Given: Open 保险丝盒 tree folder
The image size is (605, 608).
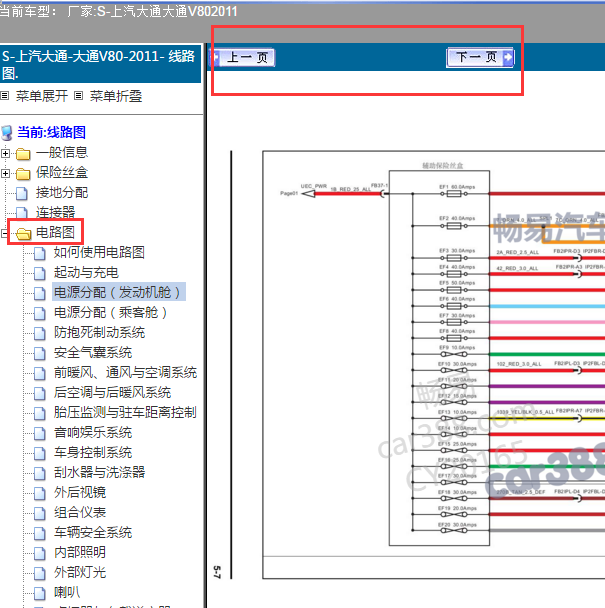Looking at the screenshot, I should pos(62,173).
